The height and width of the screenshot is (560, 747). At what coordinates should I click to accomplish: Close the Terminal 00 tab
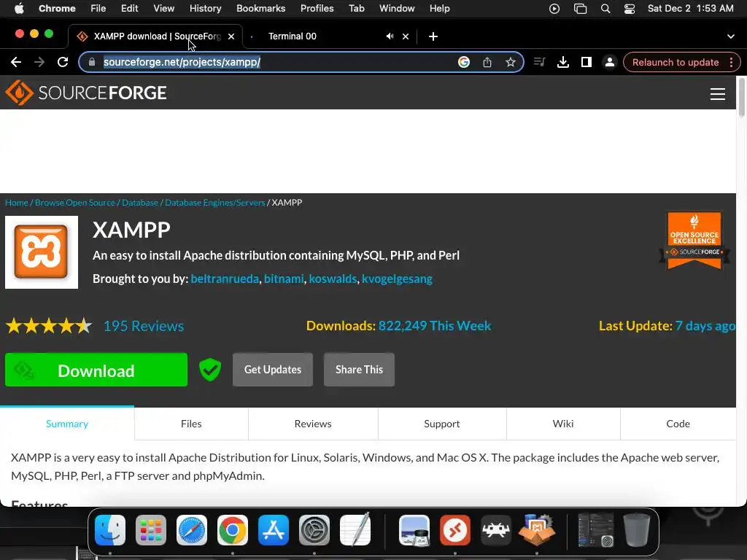coord(406,36)
